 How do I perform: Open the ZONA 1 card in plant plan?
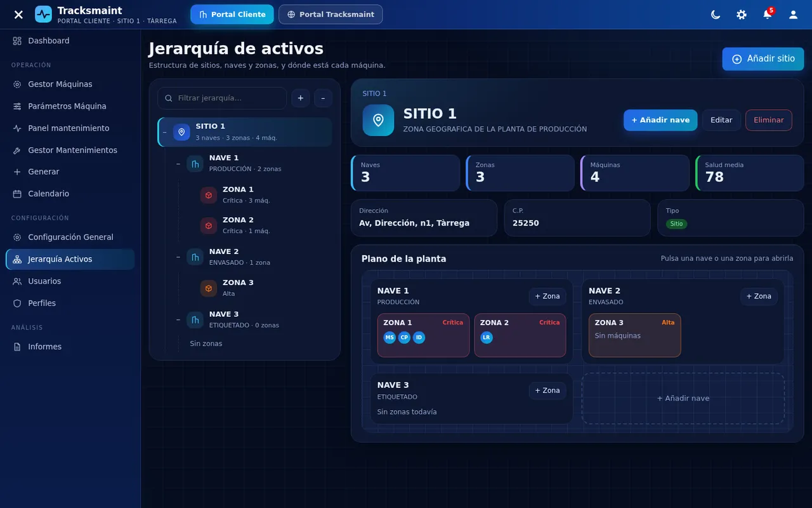(x=424, y=335)
